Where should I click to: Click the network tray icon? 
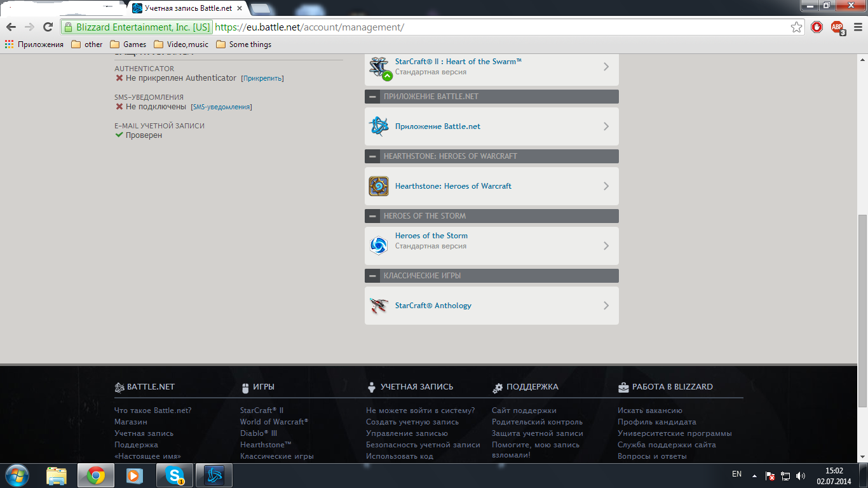(x=785, y=475)
